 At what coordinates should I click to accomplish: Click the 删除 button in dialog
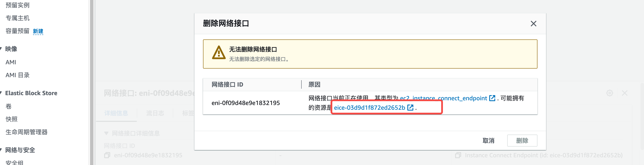(x=522, y=141)
